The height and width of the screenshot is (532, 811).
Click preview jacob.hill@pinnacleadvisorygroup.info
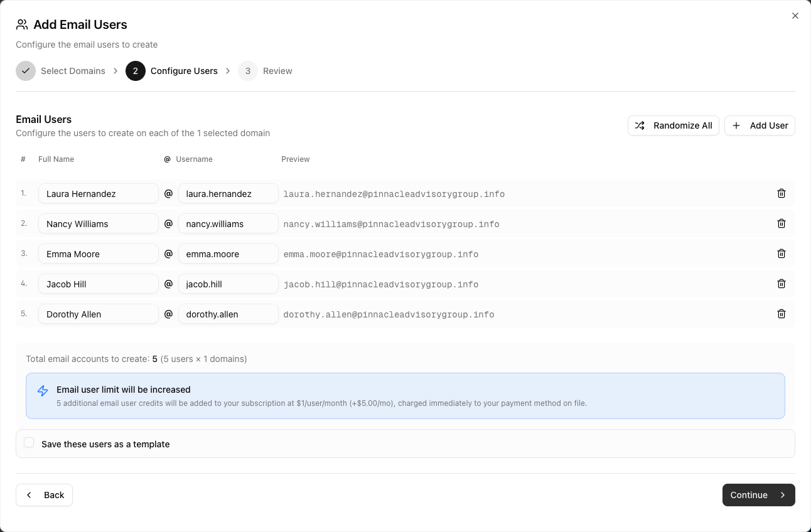380,284
